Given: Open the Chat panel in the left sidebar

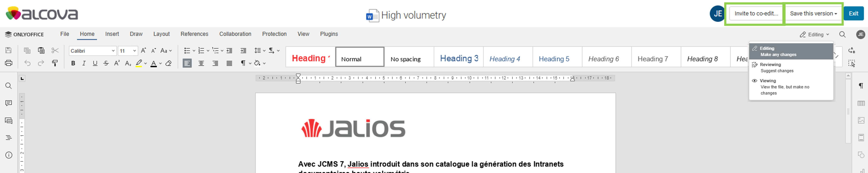Looking at the screenshot, I should (x=9, y=121).
